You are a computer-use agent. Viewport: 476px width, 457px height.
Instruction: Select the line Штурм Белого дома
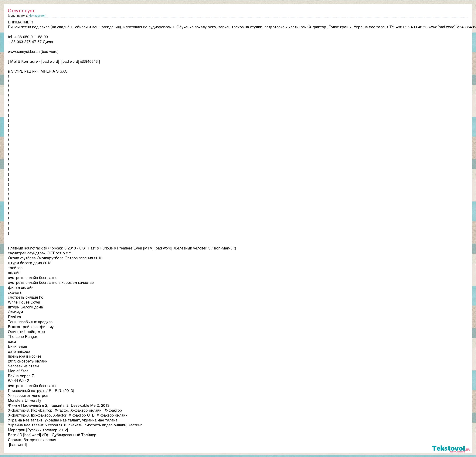pyautogui.click(x=25, y=307)
